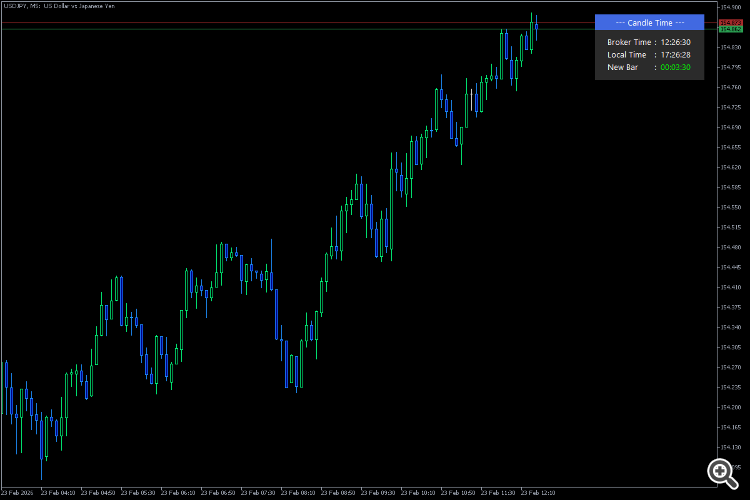Viewport: 750px width, 500px height.
Task: Click the 23 Feb 10:10 time label
Action: pyautogui.click(x=418, y=492)
